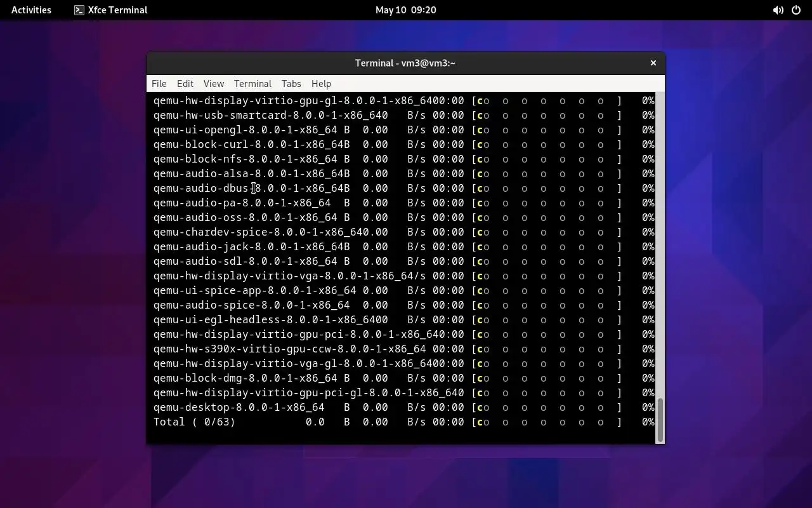
Task: Click the 0% value on qemu-desktop row
Action: (648, 408)
